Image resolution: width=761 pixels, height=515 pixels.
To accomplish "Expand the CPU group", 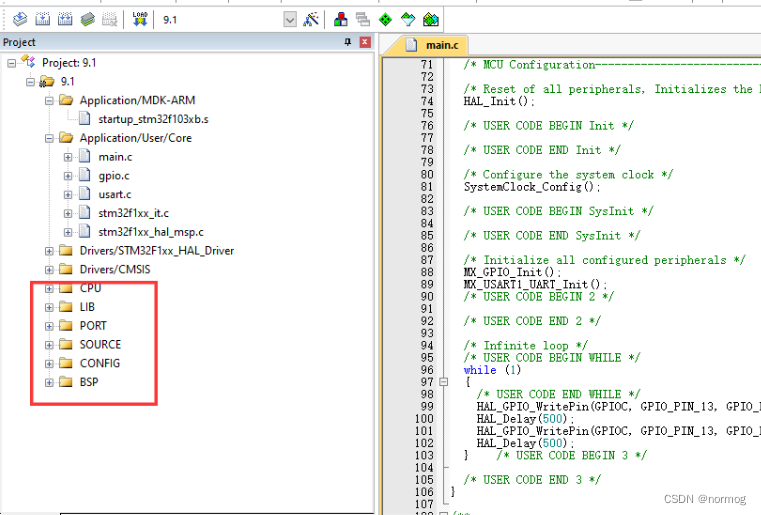I will click(49, 289).
